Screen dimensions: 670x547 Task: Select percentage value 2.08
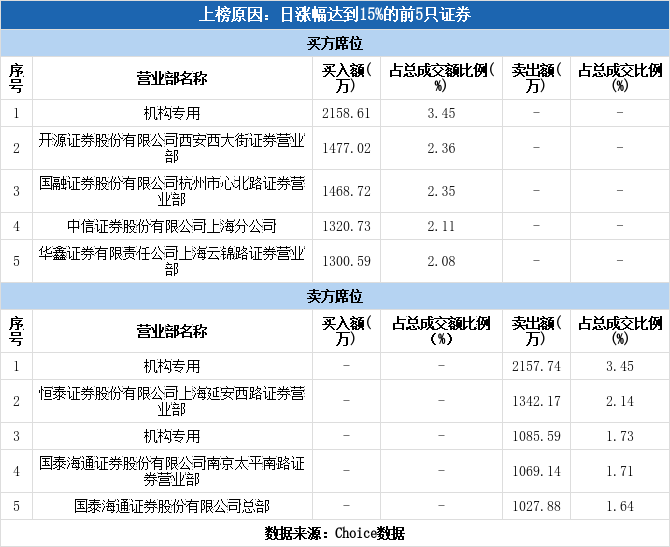coord(441,261)
